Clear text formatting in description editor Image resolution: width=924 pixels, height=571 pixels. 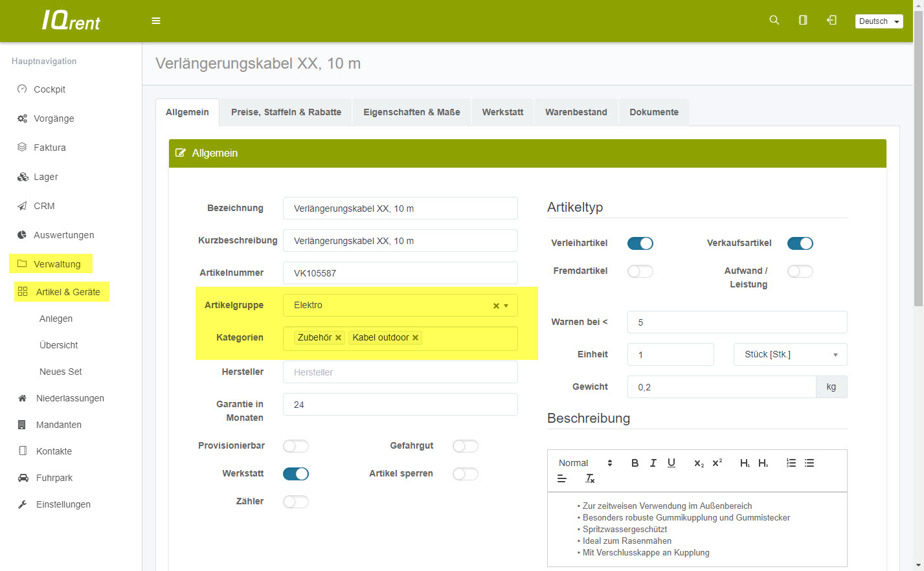(590, 478)
